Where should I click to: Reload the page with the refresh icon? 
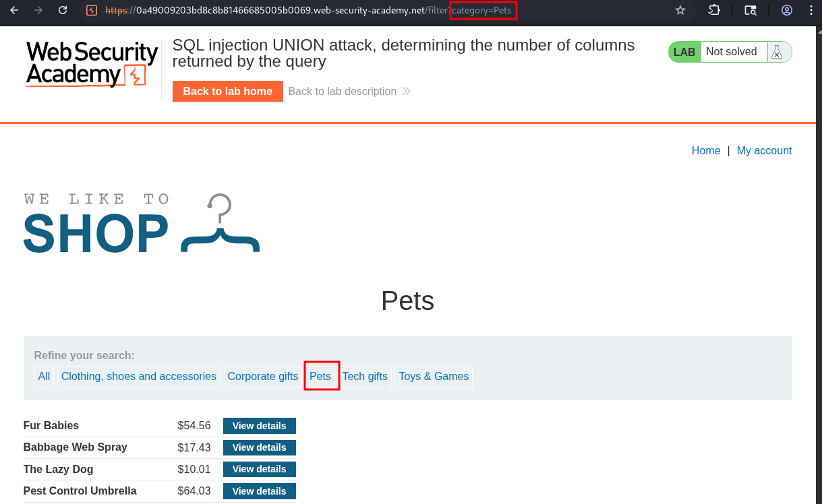[x=63, y=10]
